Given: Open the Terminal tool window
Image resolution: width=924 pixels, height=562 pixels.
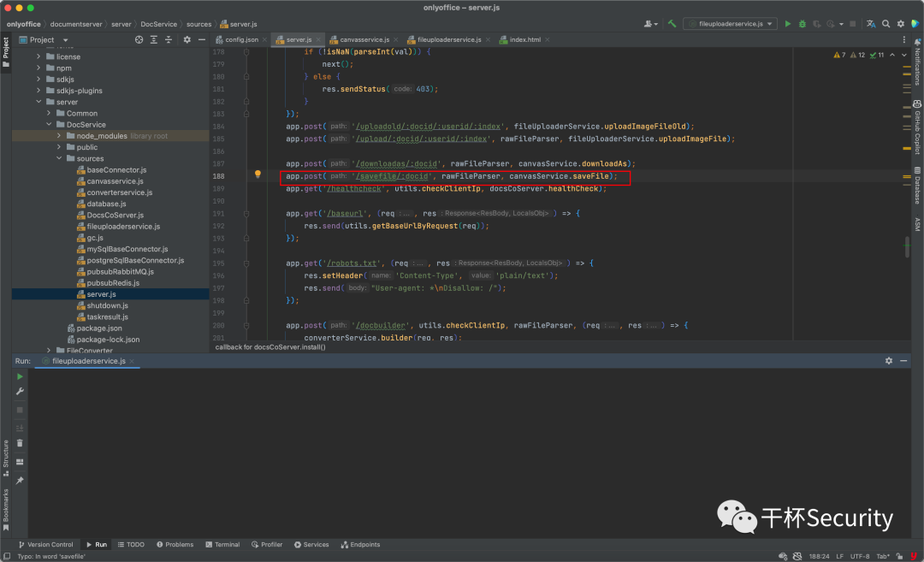Looking at the screenshot, I should point(222,544).
